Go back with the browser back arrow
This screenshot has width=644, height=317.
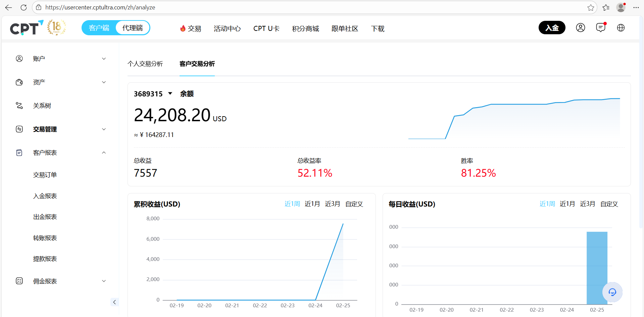9,7
